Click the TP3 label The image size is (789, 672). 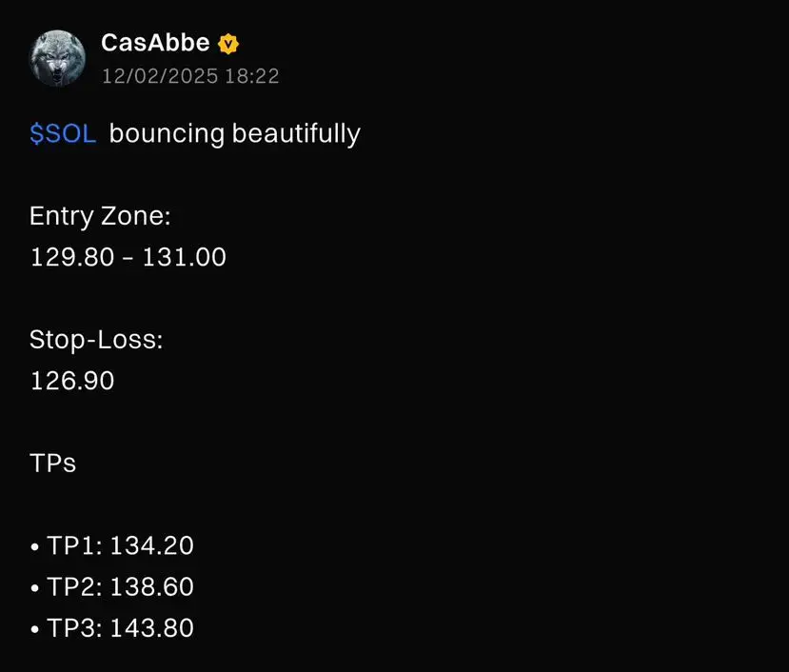(x=75, y=628)
